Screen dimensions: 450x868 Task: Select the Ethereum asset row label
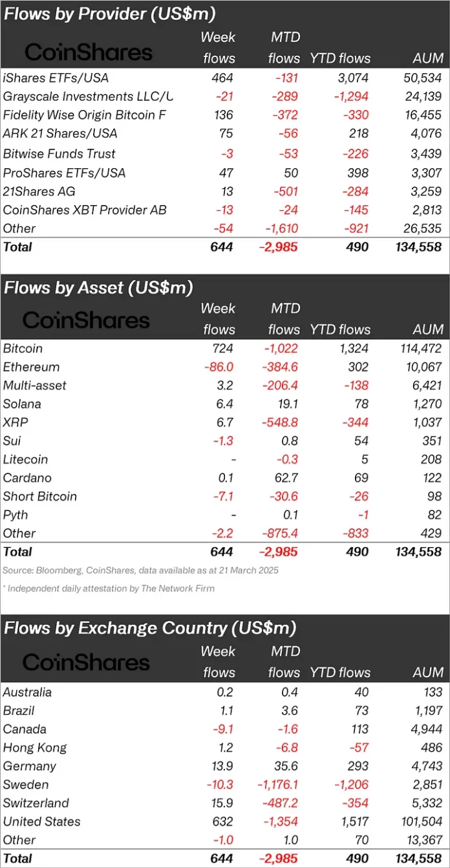click(x=31, y=367)
